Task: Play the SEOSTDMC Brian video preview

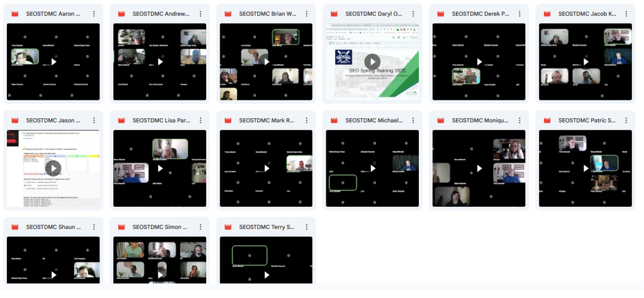Action: pos(267,62)
